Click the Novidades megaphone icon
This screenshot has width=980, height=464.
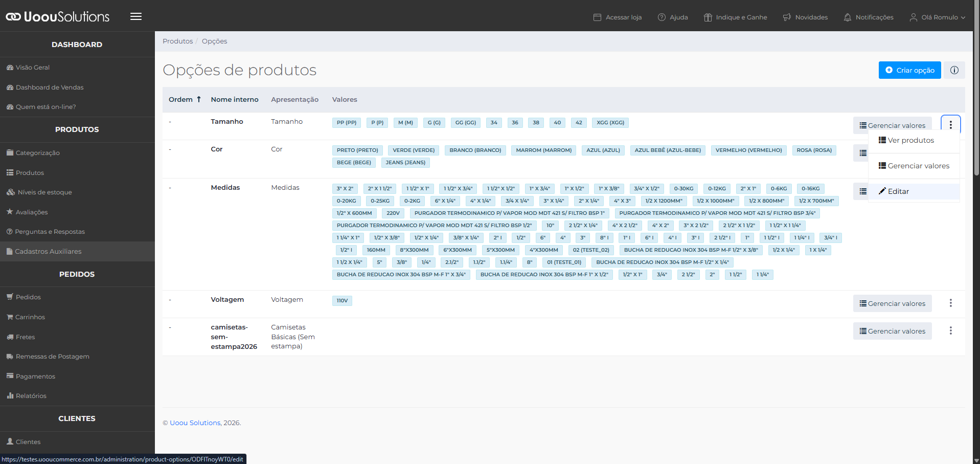(787, 17)
